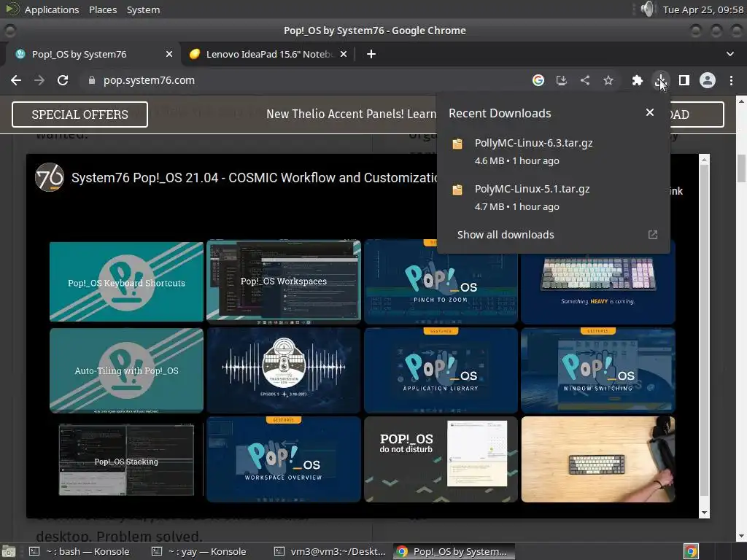Open the Google icon in the address bar
Viewport: 747px width, 560px height.
(x=538, y=80)
